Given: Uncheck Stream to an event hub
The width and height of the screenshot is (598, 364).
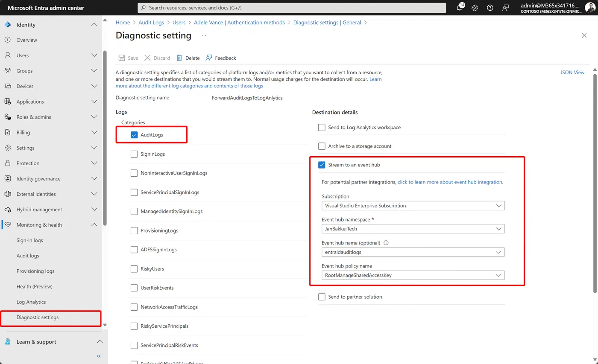Looking at the screenshot, I should (x=322, y=165).
